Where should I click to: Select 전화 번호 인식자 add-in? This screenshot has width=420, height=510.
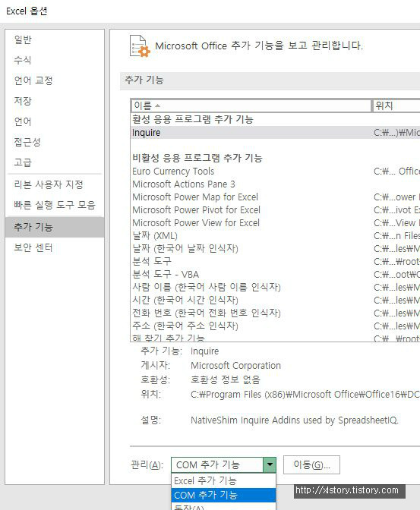click(x=275, y=313)
